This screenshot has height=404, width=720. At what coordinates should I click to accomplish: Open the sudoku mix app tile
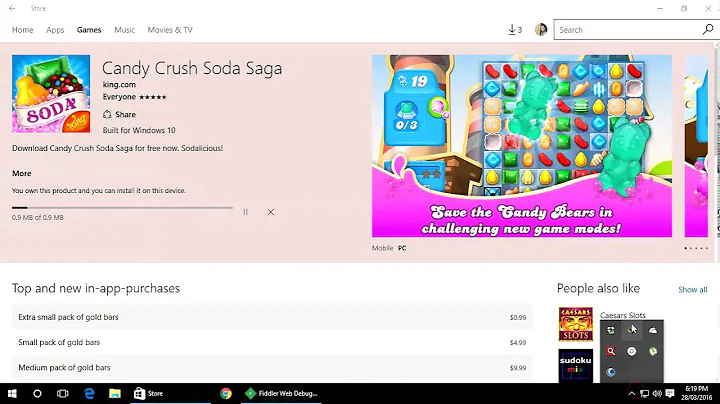click(576, 365)
